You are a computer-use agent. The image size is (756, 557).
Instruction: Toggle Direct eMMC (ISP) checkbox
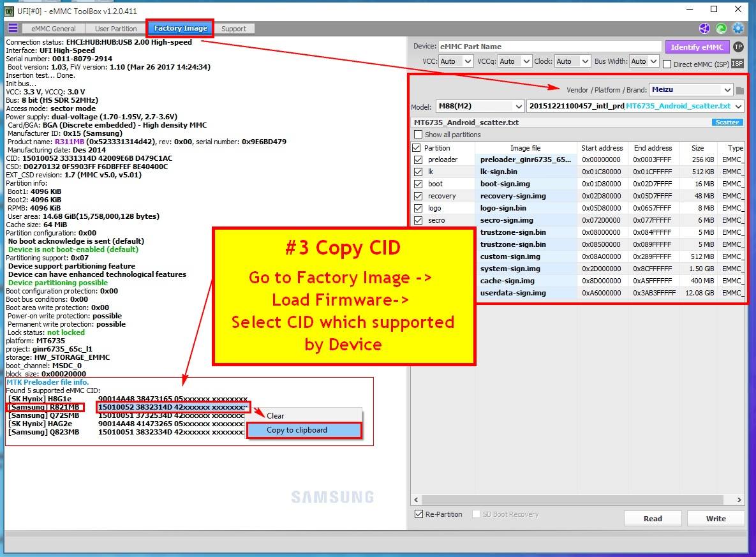(667, 64)
